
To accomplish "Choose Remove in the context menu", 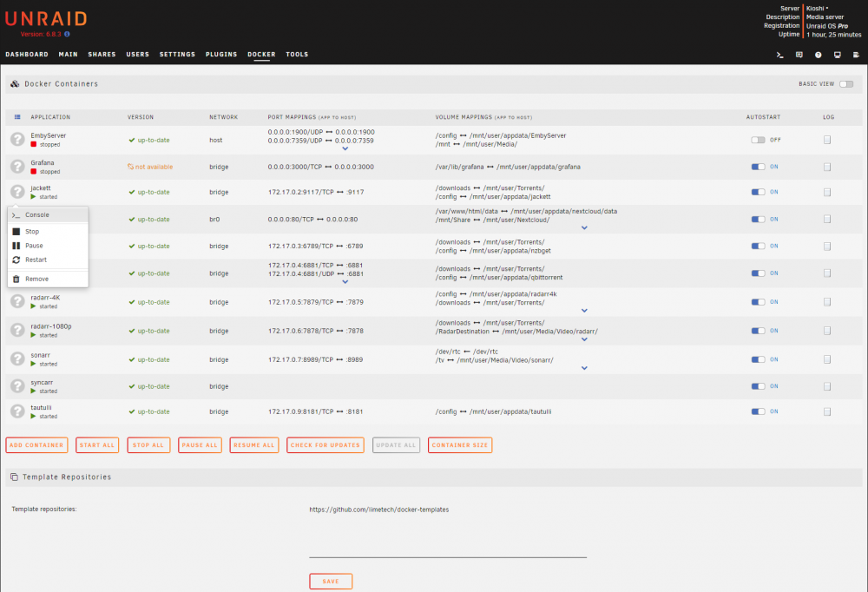I will (48, 280).
